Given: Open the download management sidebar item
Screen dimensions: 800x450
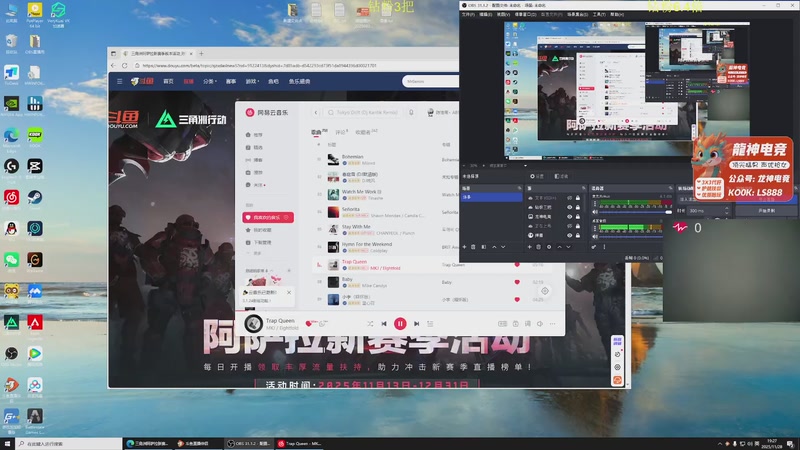Looking at the screenshot, I should [x=259, y=242].
